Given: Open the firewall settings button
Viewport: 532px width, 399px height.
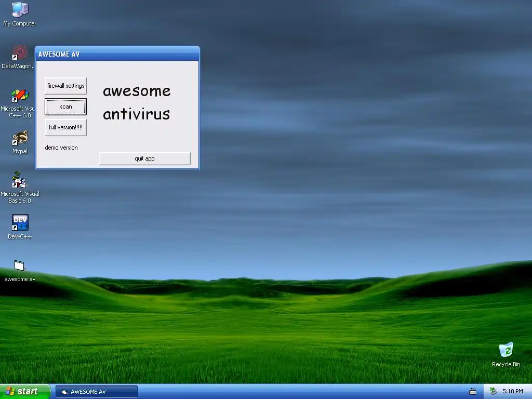Looking at the screenshot, I should 65,86.
